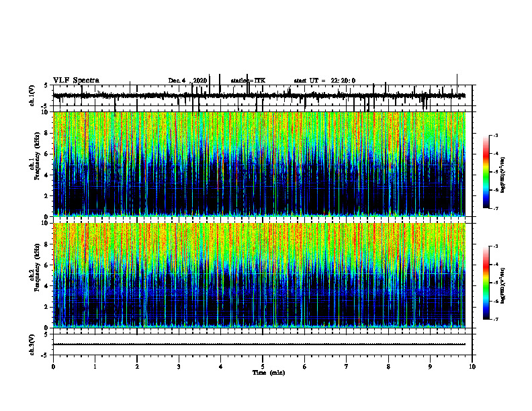This screenshot has width=532, height=411.
Task: Click tick label "5" on the Time axis
Action: click(263, 367)
